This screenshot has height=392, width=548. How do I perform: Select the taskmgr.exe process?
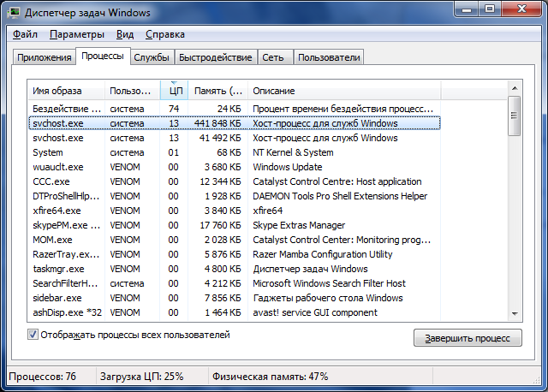coord(234,269)
